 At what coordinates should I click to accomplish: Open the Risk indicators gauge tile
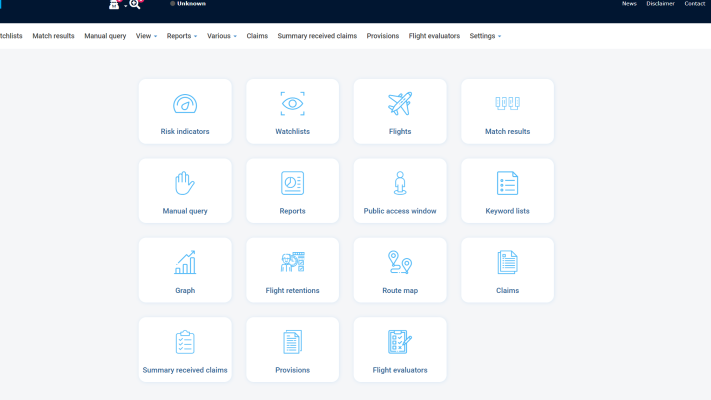pos(185,104)
